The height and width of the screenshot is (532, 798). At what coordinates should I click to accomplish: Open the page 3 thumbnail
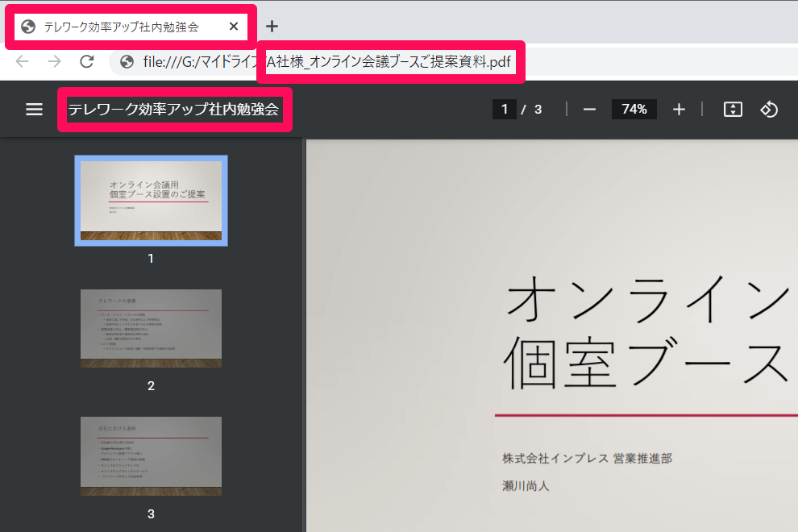pos(151,455)
